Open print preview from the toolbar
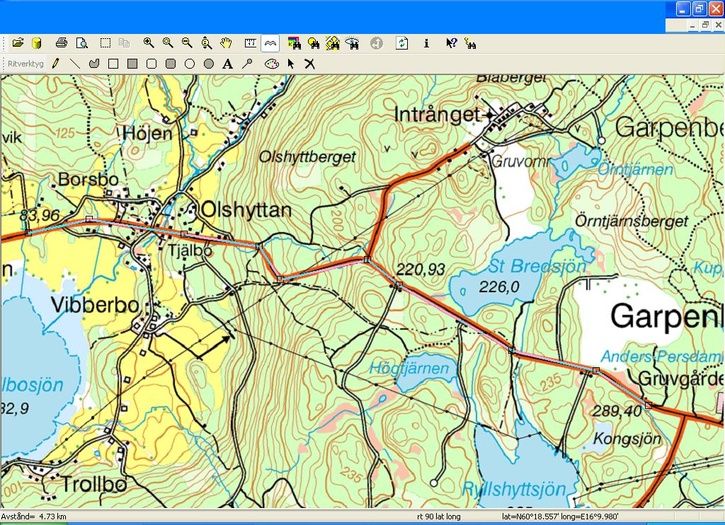Screen dimensions: 725x525 (x=82, y=43)
